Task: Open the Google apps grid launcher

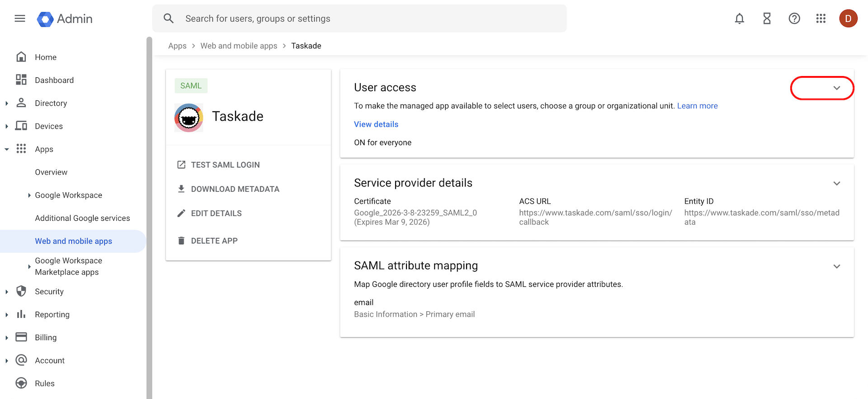Action: (x=821, y=19)
